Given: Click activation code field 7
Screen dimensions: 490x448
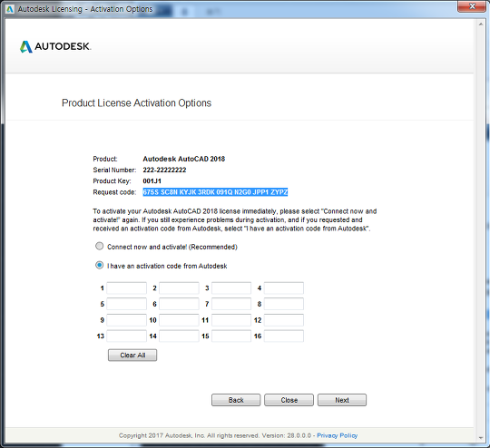Looking at the screenshot, I should coord(231,304).
